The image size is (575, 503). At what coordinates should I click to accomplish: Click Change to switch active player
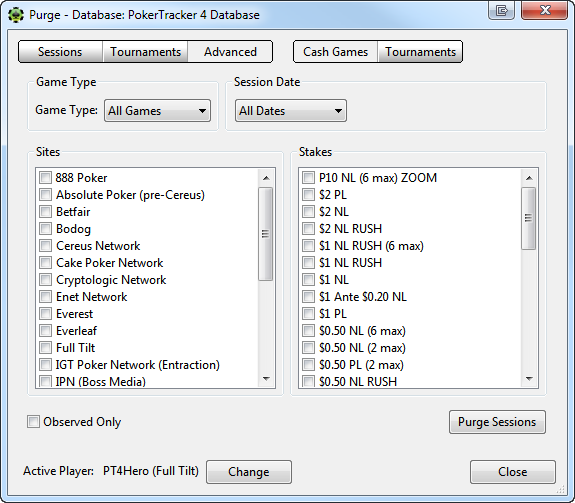[249, 472]
